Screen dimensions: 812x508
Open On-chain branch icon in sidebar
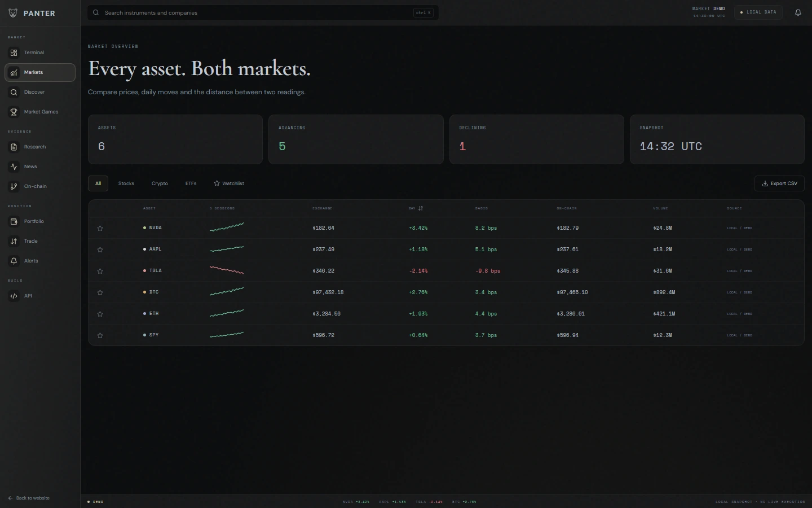[x=14, y=186]
